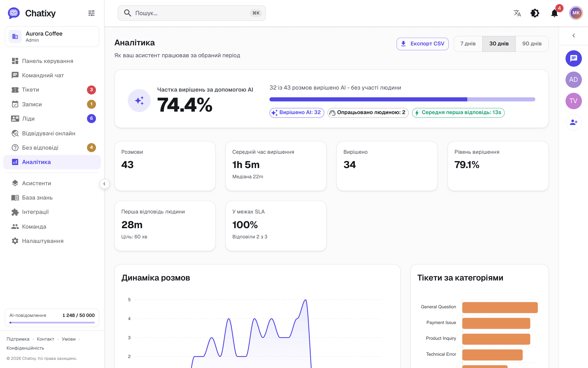This screenshot has width=588, height=368.
Task: Select the 30 днів period
Action: click(499, 44)
